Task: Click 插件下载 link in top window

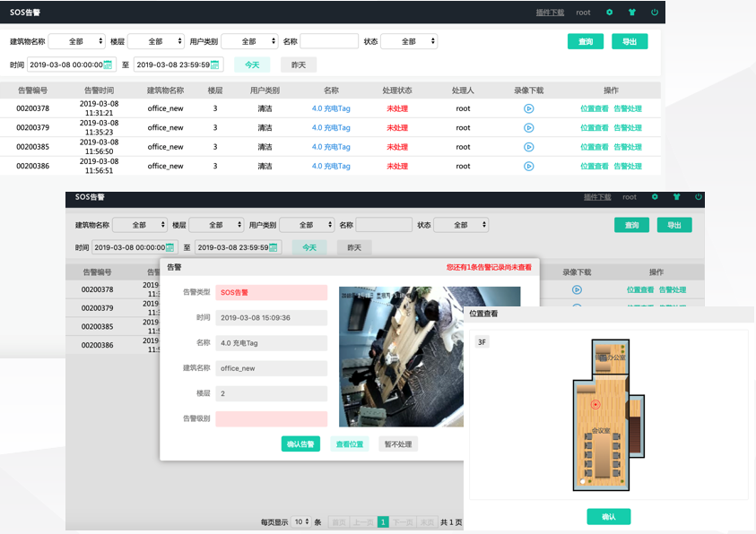Action: pyautogui.click(x=550, y=13)
